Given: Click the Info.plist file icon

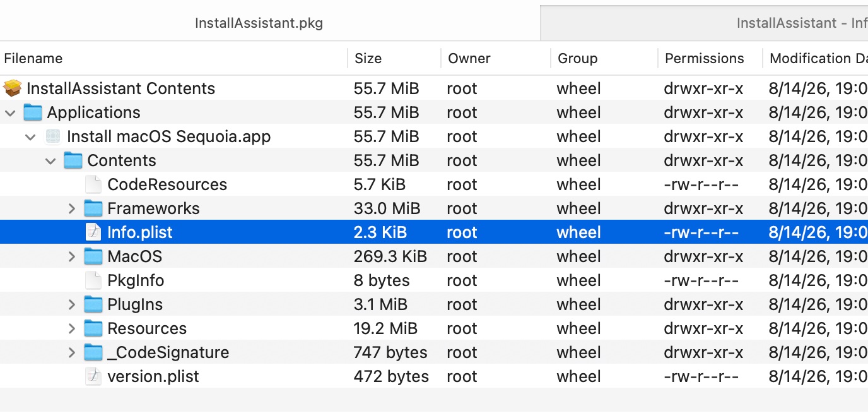Looking at the screenshot, I should 93,232.
